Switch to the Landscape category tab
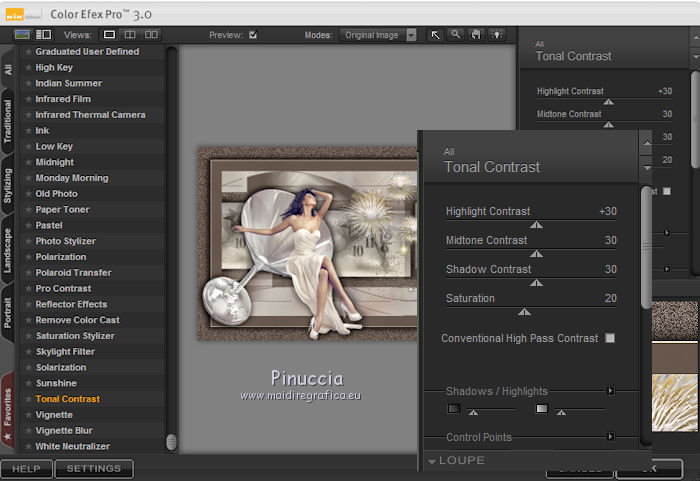The image size is (700, 481). [8, 249]
